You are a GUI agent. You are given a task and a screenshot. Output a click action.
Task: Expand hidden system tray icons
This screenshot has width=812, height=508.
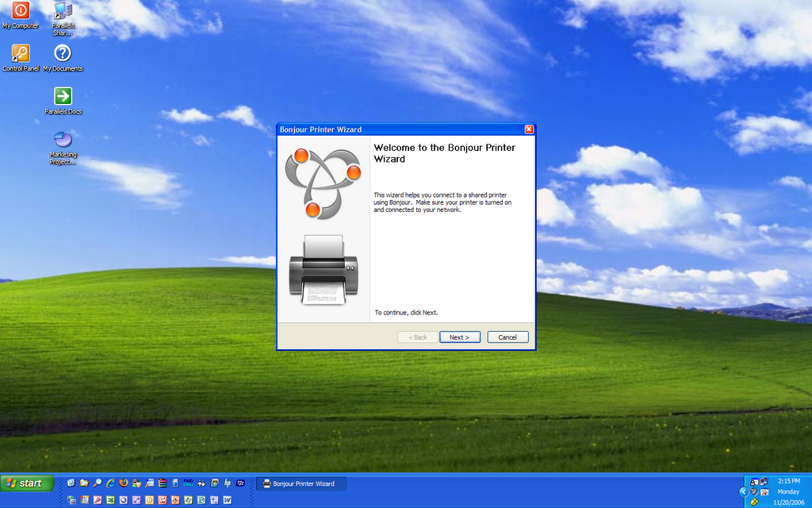click(744, 491)
